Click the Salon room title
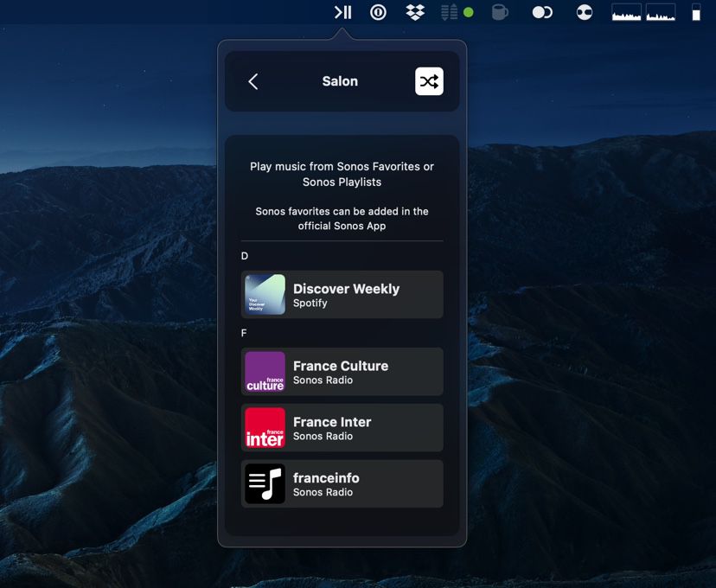The height and width of the screenshot is (588, 716). (x=340, y=81)
